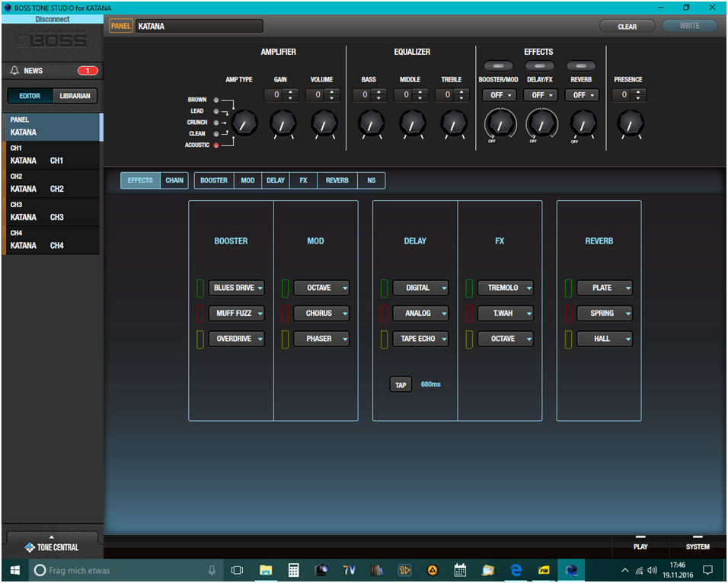Select the CRUNCH amp type
This screenshot has width=728, height=583.
coord(216,123)
